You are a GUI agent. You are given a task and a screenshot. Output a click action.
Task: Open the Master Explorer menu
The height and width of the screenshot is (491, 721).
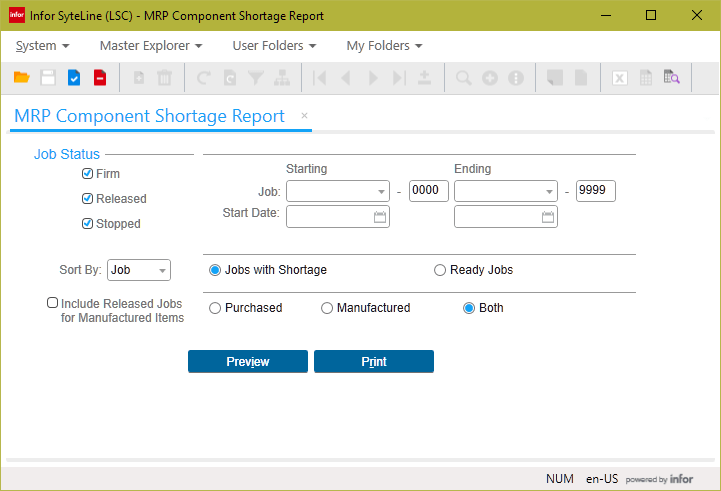tap(151, 46)
